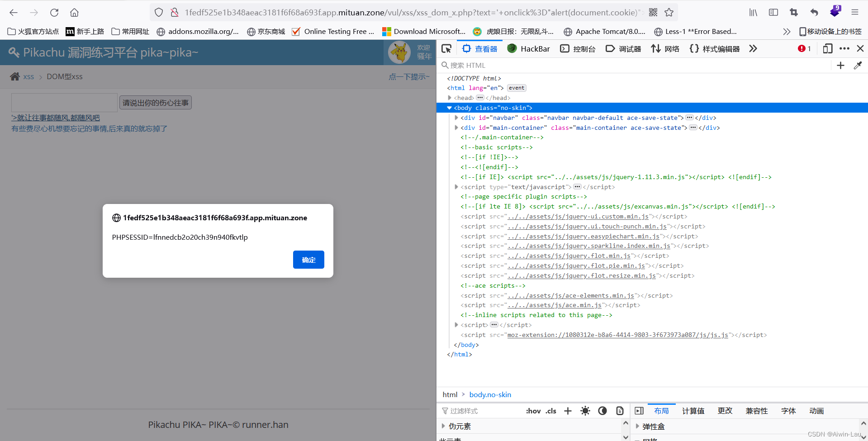Toggle dark color scheme simulation

[x=602, y=411]
